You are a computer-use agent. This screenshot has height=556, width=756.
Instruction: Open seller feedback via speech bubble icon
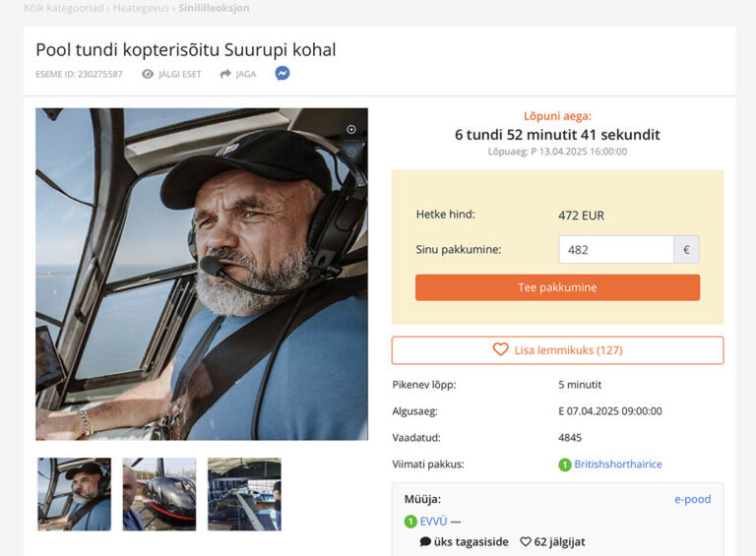coord(425,542)
